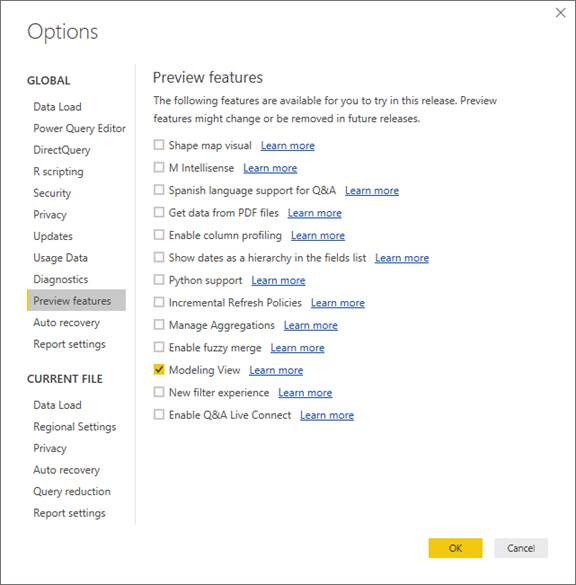Open Data Load under CURRENT FILE
This screenshot has width=576, height=585.
(x=57, y=405)
